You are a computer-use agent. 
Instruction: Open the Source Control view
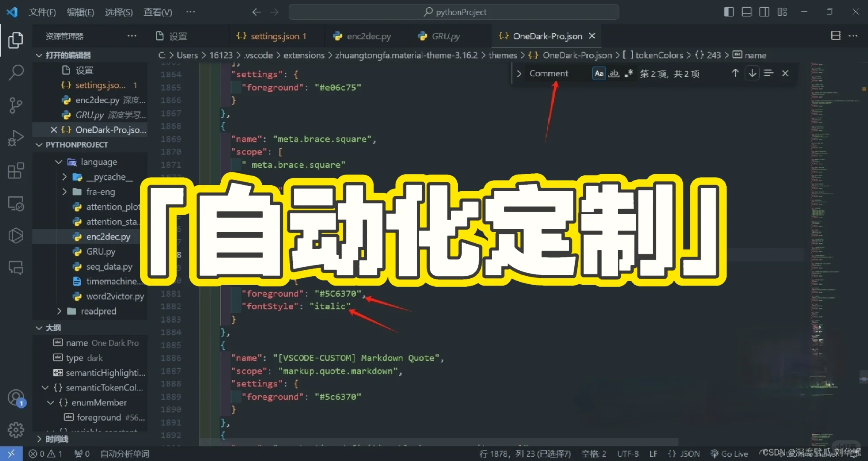coord(16,105)
